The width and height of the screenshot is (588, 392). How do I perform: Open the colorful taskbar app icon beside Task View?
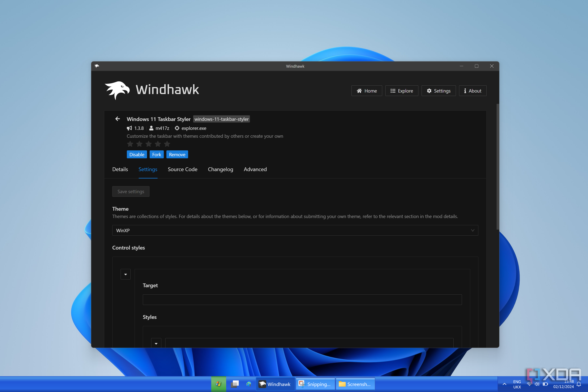pos(249,384)
